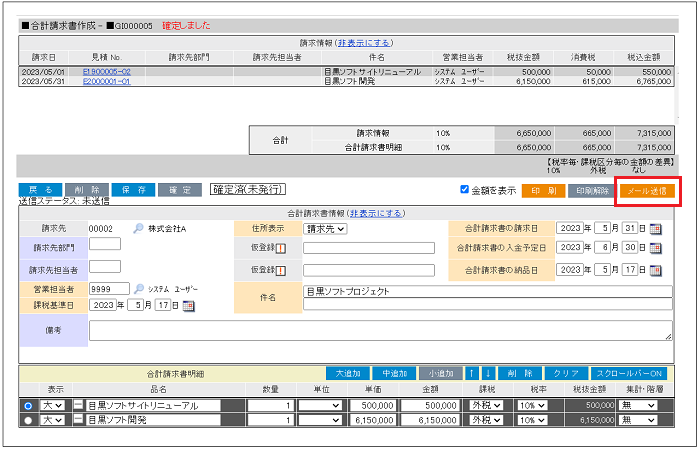The width and height of the screenshot is (700, 450).
Task: Open estimate link E1000005-02
Action: tap(106, 72)
